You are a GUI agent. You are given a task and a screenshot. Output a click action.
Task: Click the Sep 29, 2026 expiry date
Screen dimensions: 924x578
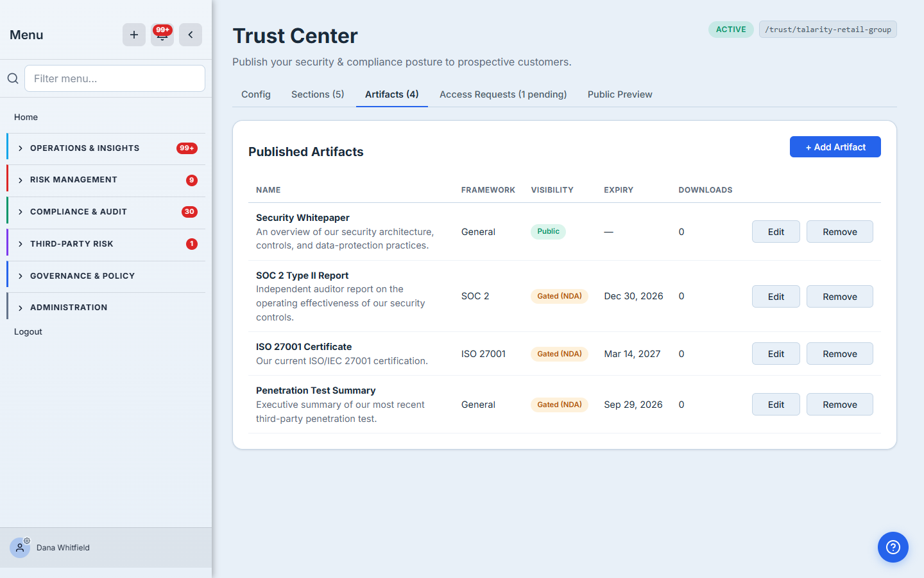633,405
